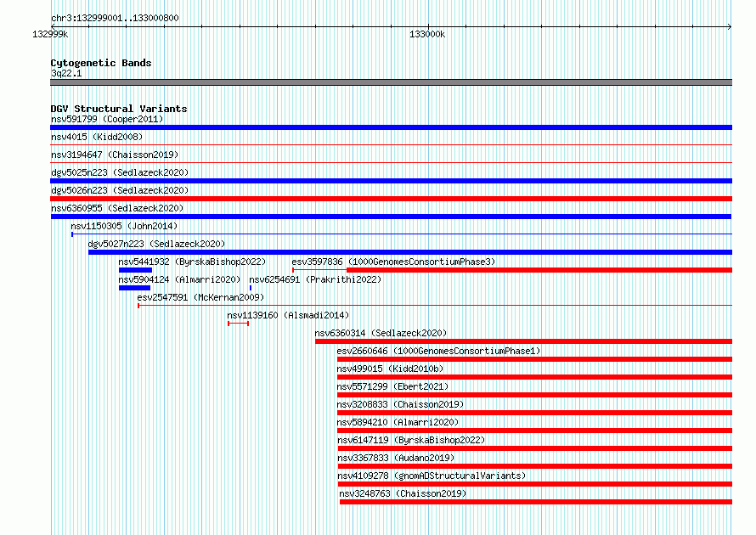Click the chr3:132999001..133000800 coordinate label
Viewport: 756px width, 535px height.
tap(115, 18)
